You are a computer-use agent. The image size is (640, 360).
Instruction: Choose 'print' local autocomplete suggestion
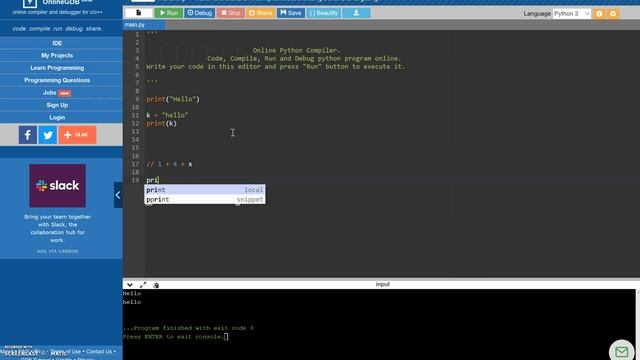[204, 190]
